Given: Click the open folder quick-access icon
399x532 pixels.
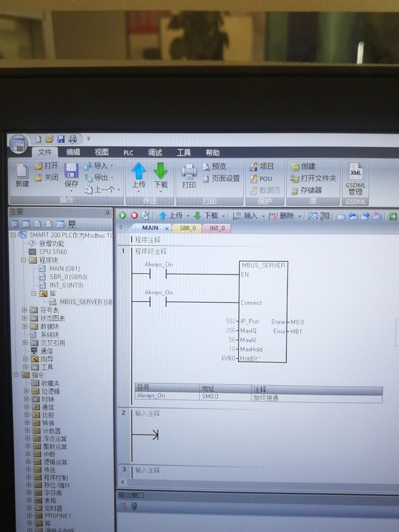Looking at the screenshot, I should 50,139.
